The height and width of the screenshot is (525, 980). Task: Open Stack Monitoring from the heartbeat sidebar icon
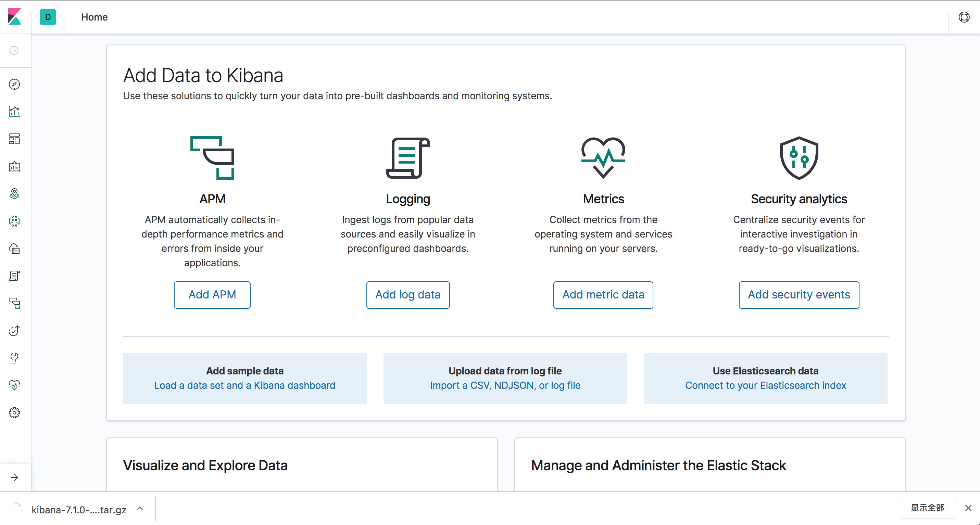[14, 385]
